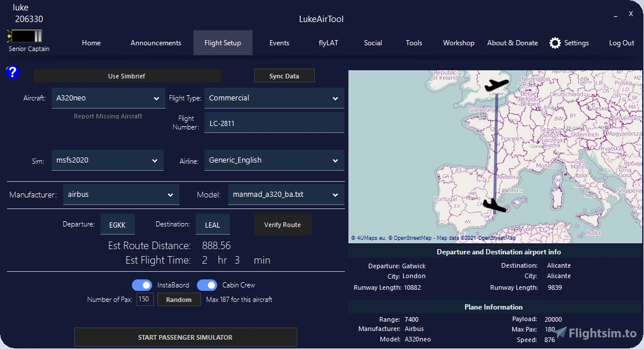
Task: Click Verify Route
Action: click(283, 224)
